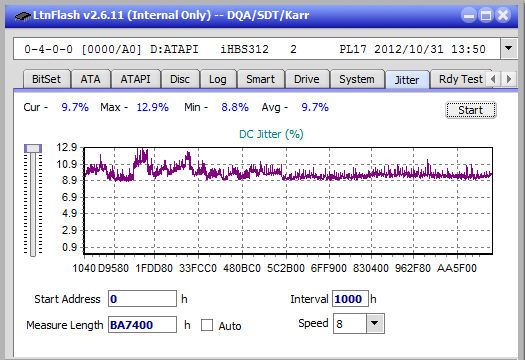Click the drive info text field
This screenshot has width=525, height=360.
tap(257, 49)
